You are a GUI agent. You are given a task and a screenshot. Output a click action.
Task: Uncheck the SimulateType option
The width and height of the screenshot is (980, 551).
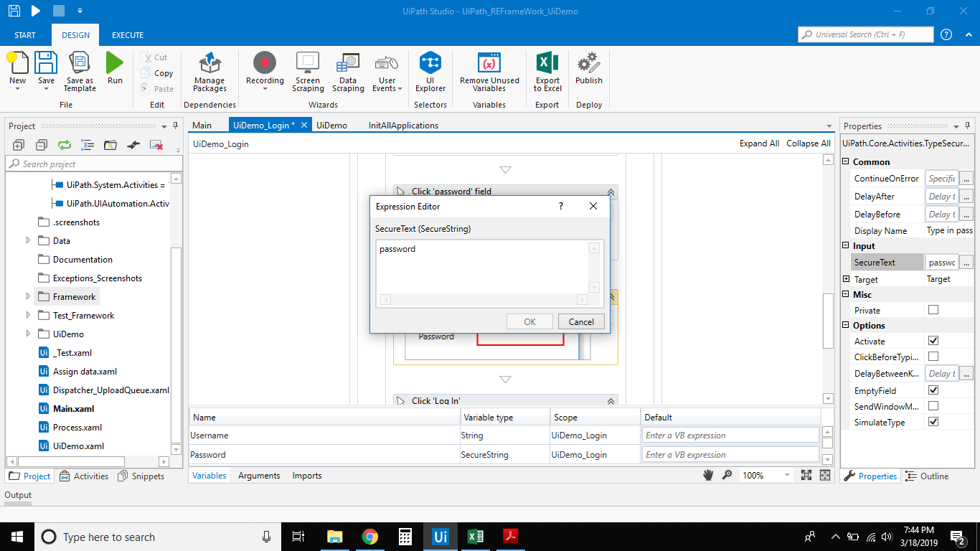(933, 422)
